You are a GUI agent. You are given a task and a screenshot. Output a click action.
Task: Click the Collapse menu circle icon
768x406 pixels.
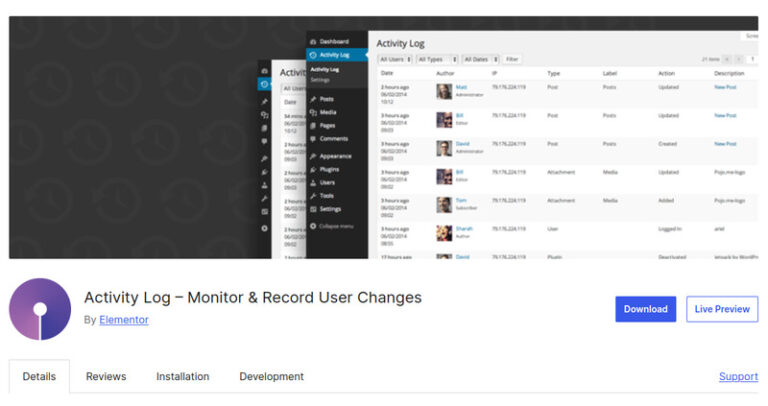313,226
